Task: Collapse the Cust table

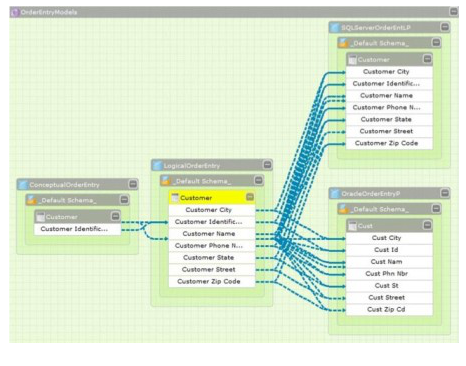Action: point(427,225)
